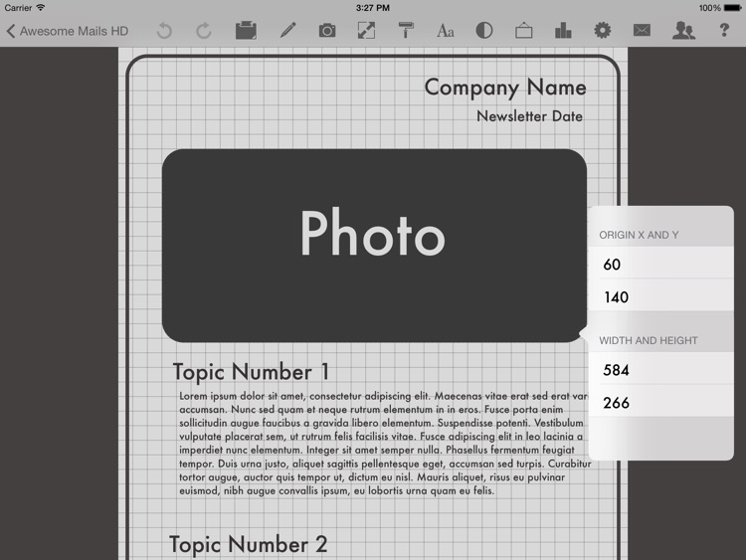Undo the last action
The image size is (746, 560).
(x=164, y=31)
